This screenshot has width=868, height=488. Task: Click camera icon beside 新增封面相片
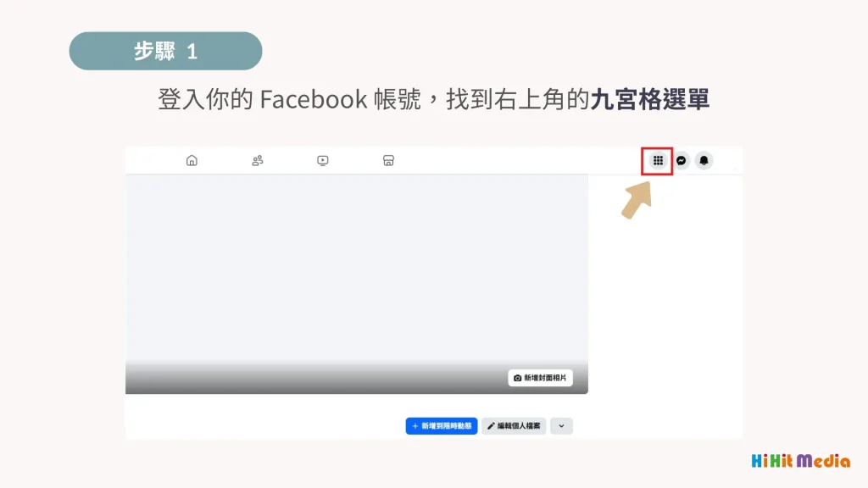click(518, 378)
